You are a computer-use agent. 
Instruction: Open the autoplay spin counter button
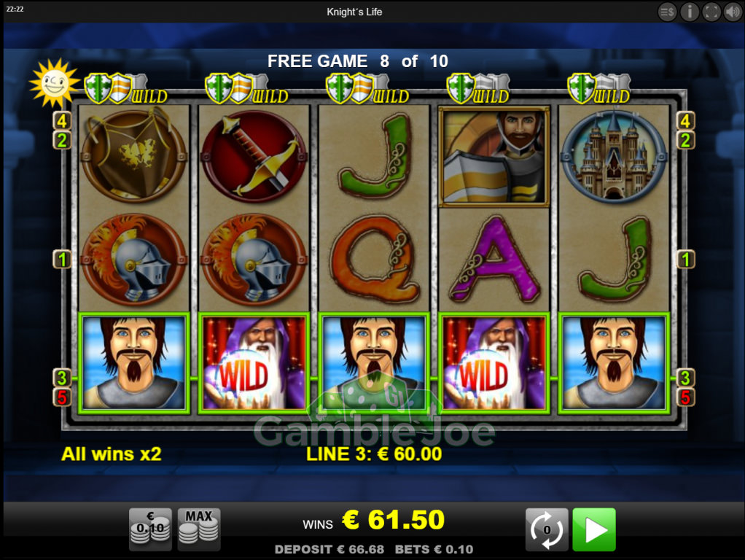click(x=547, y=529)
